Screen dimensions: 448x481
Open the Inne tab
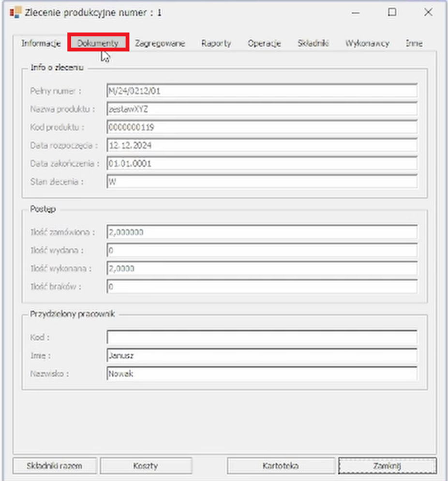pyautogui.click(x=414, y=44)
